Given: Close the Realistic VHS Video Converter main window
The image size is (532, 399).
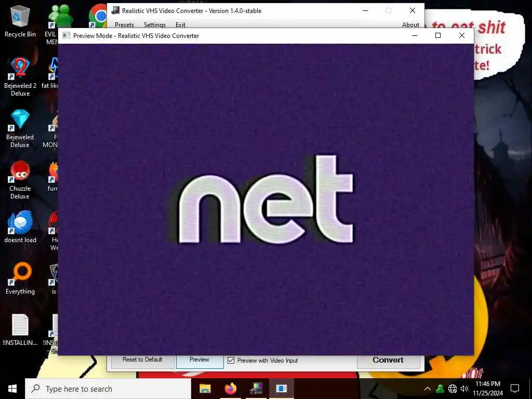Looking at the screenshot, I should (x=412, y=10).
